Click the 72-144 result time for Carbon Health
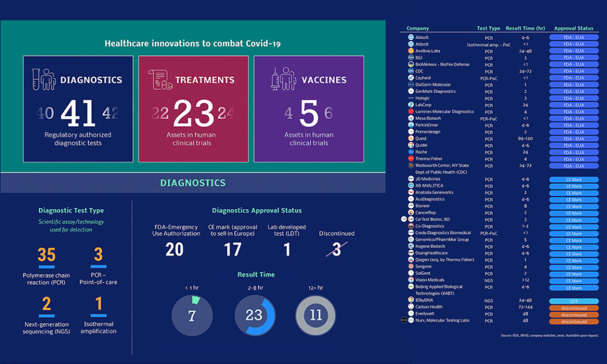 click(x=525, y=307)
